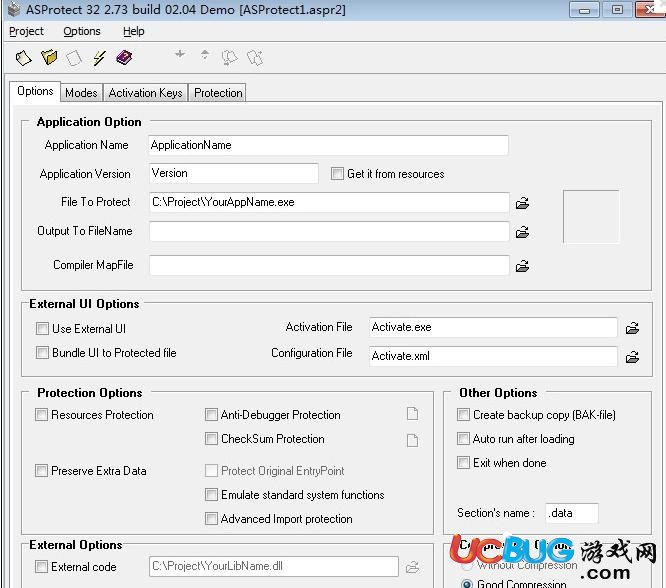Browse for File To Protect
This screenshot has height=588, width=666.
click(x=522, y=203)
